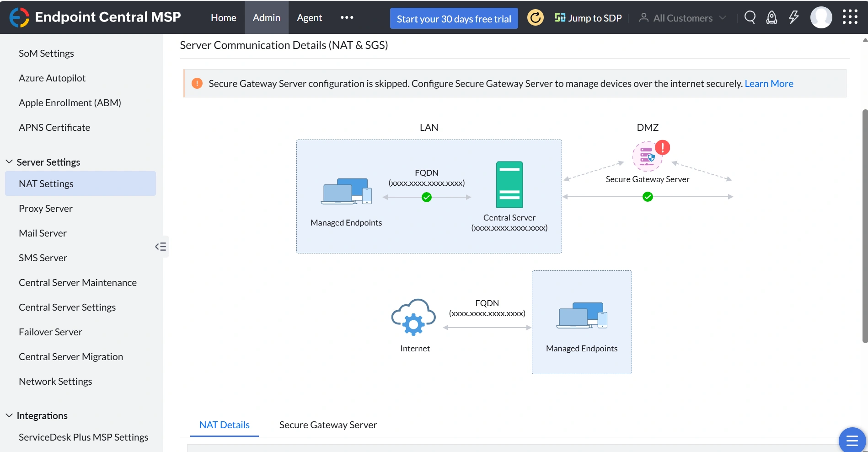Click the Jump to SDP icon
This screenshot has width=868, height=452.
(x=560, y=17)
